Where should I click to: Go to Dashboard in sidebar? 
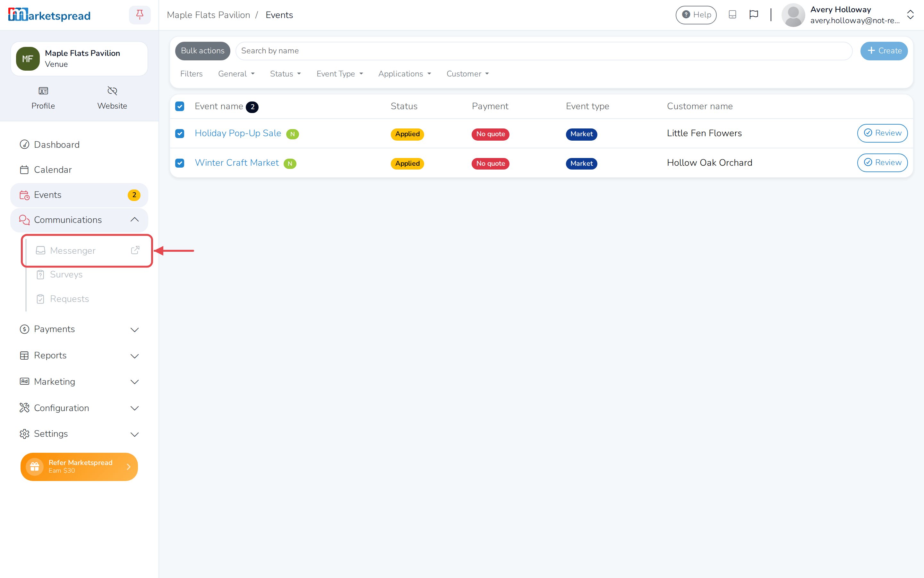(79, 145)
